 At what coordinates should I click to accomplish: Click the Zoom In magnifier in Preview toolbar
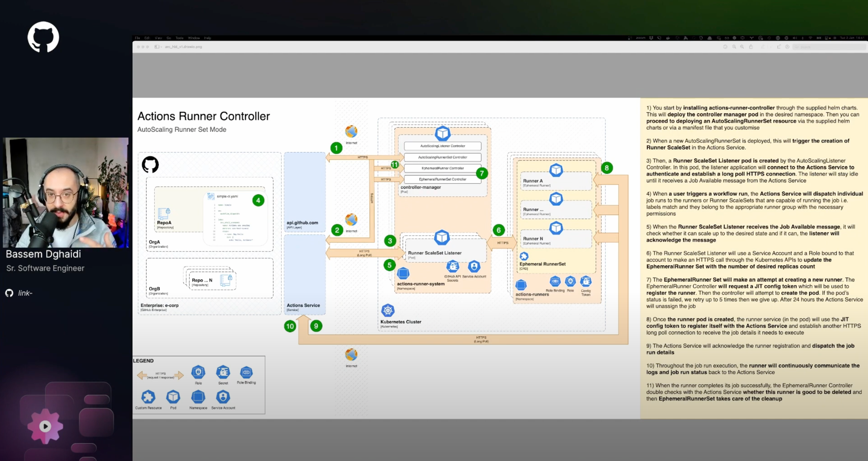[742, 47]
